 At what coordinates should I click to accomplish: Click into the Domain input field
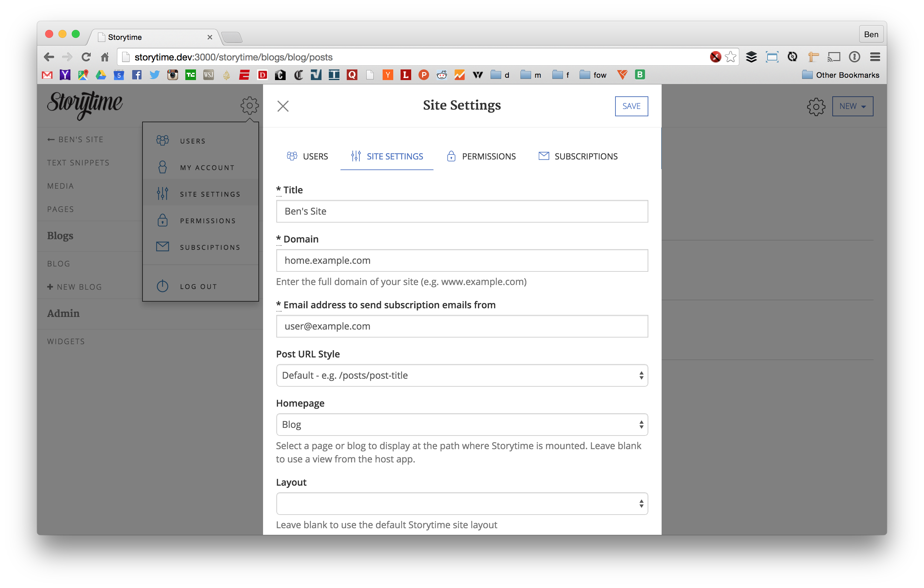[462, 260]
